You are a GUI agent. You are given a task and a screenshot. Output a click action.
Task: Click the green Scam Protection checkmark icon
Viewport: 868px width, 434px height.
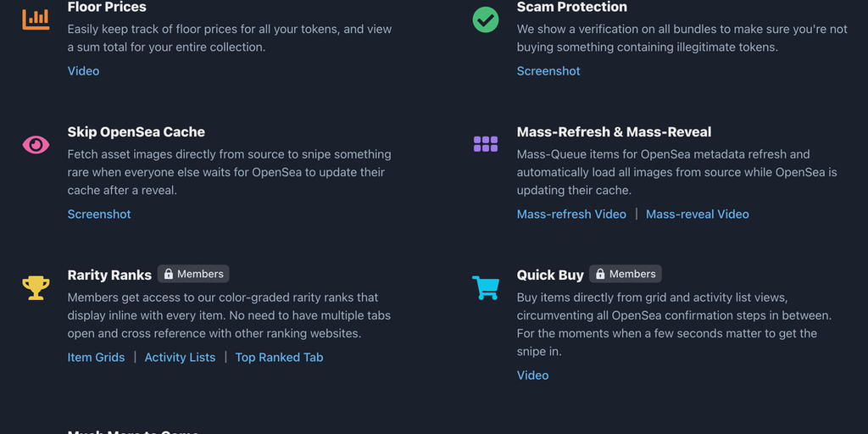[486, 19]
